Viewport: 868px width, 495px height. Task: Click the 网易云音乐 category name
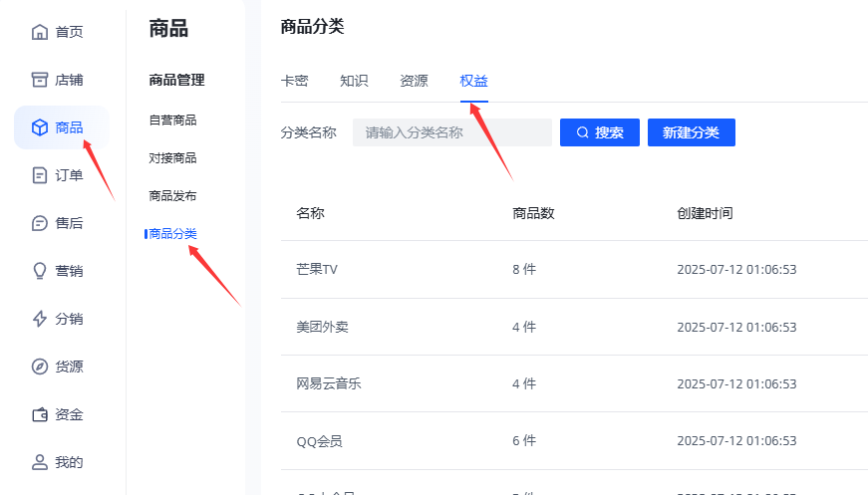coord(329,383)
